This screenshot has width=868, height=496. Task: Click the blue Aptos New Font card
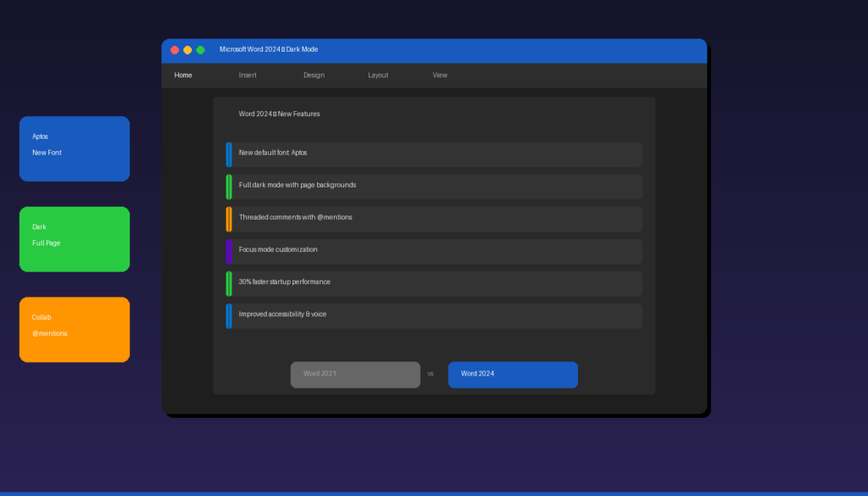(x=74, y=148)
